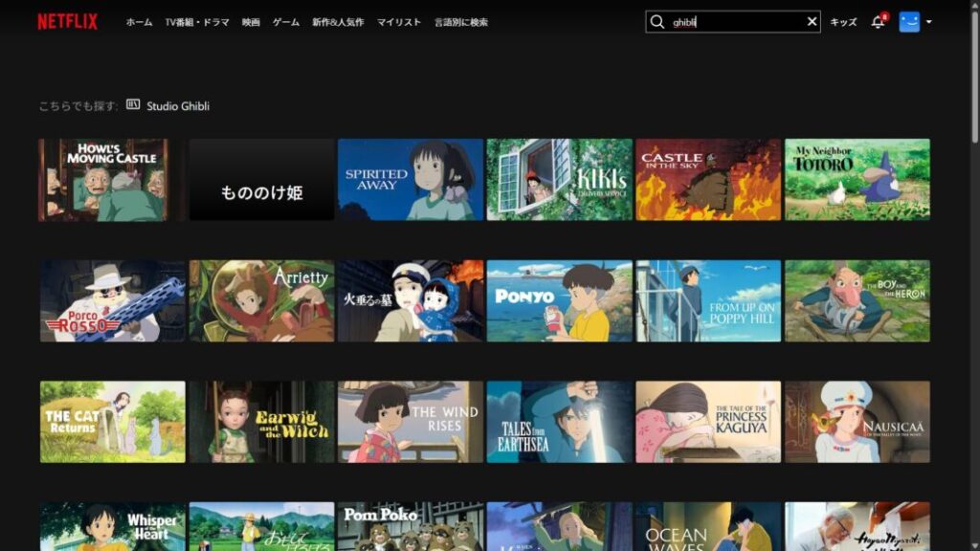
Task: Choose the Nausicaä thumbnail
Action: (x=857, y=422)
